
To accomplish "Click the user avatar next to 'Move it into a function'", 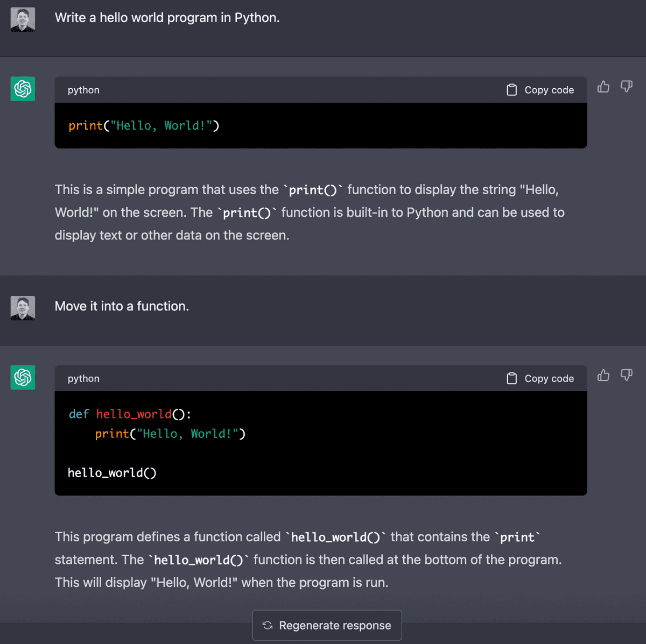I will point(22,308).
